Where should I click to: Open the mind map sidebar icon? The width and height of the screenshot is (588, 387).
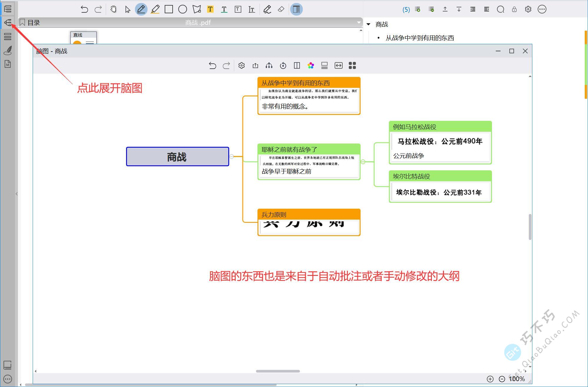[8, 22]
